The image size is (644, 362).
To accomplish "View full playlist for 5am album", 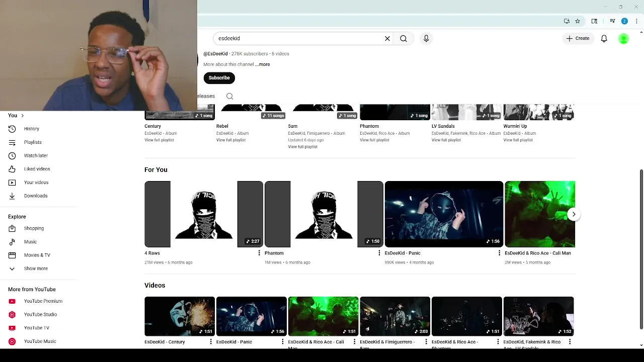I will click(302, 147).
